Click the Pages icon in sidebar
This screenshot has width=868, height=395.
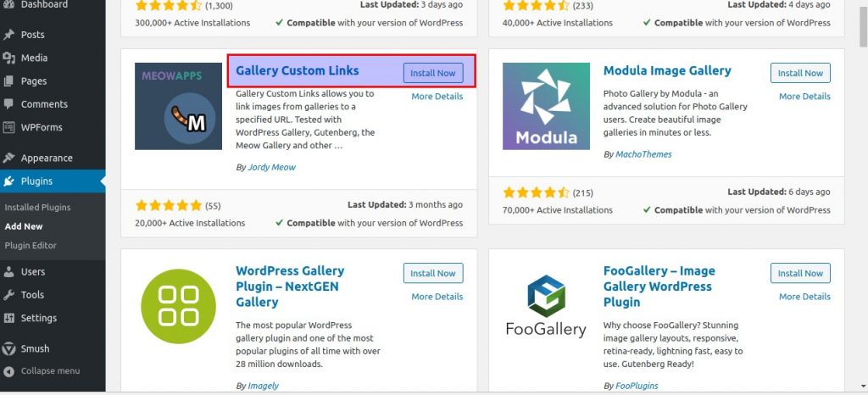8,81
